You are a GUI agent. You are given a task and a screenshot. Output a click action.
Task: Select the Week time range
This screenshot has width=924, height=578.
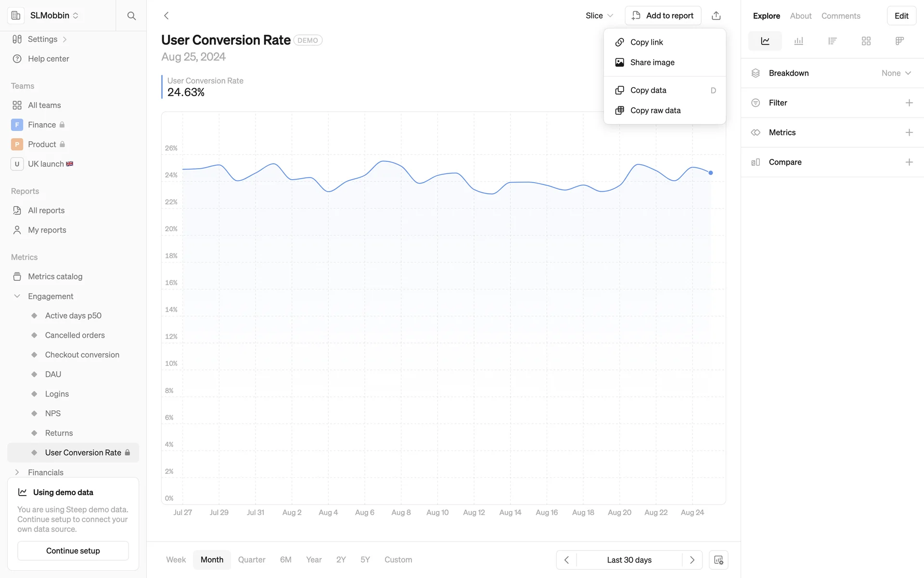pyautogui.click(x=176, y=560)
